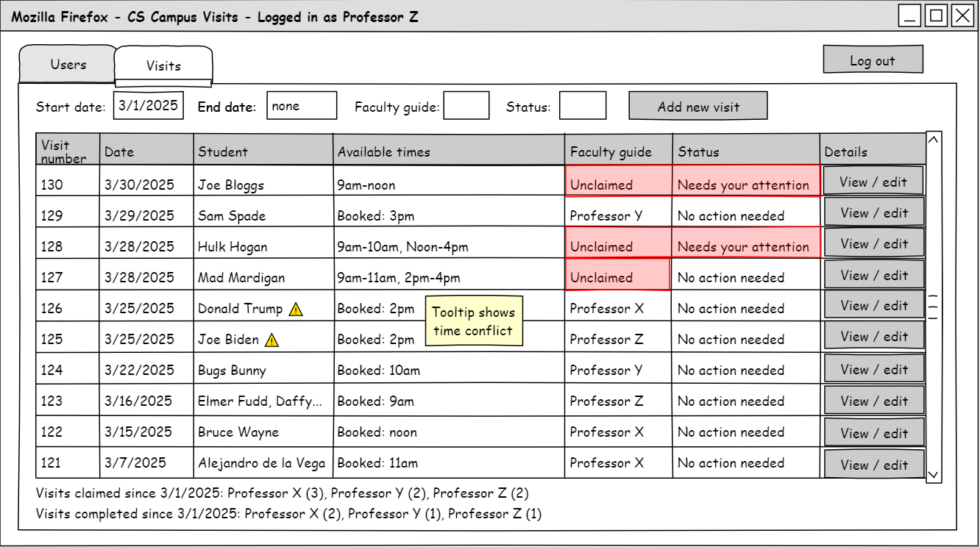Select the Visits tab
The height and width of the screenshot is (547, 980).
pyautogui.click(x=163, y=66)
